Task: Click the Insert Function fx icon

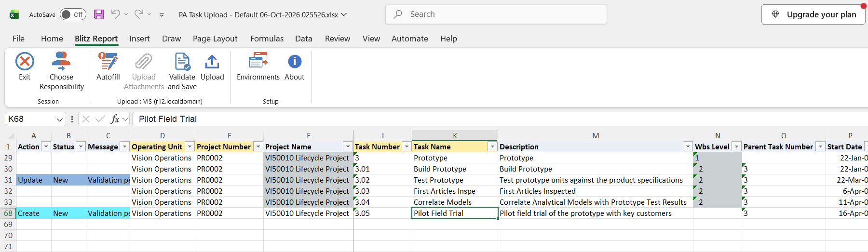Action: click(x=115, y=119)
